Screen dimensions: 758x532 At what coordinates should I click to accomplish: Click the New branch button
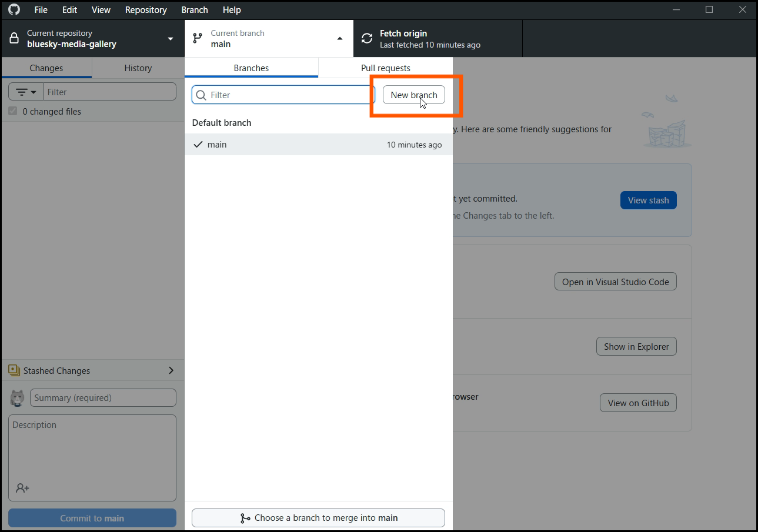414,95
